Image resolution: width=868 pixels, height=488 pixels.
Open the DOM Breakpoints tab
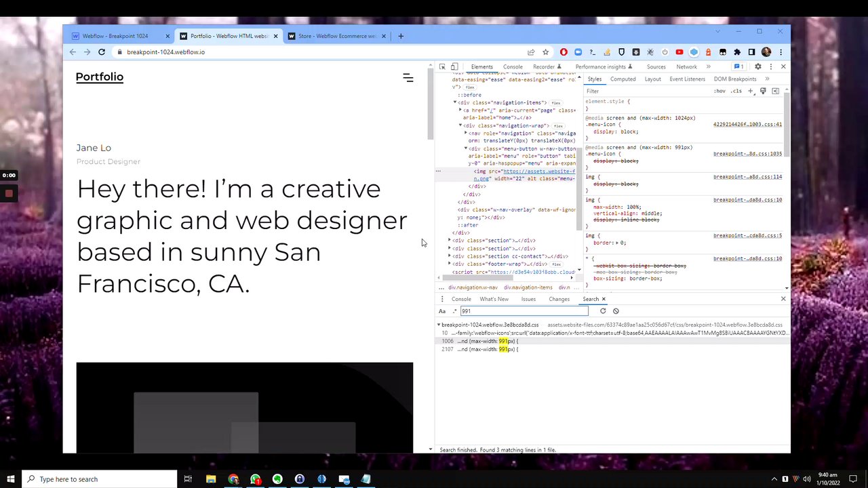pos(734,79)
